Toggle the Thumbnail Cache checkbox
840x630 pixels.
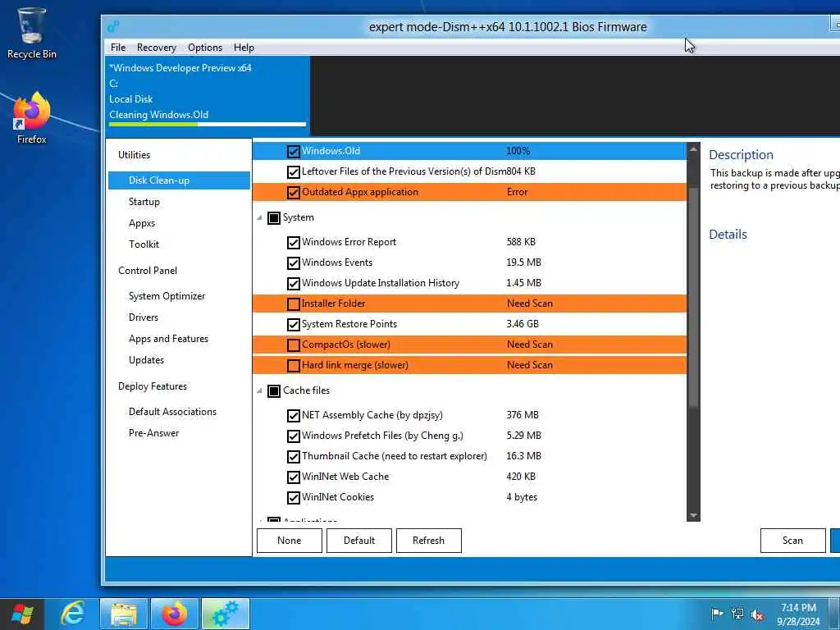tap(293, 456)
